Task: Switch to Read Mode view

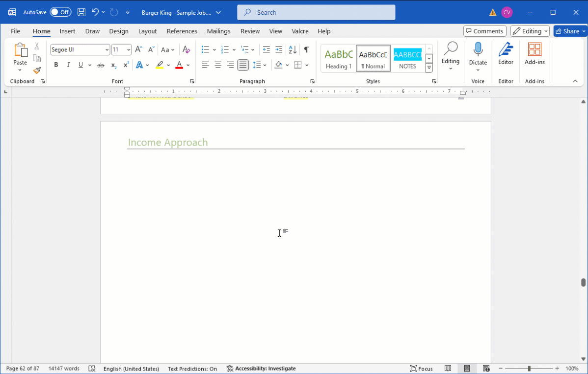Action: (447, 369)
